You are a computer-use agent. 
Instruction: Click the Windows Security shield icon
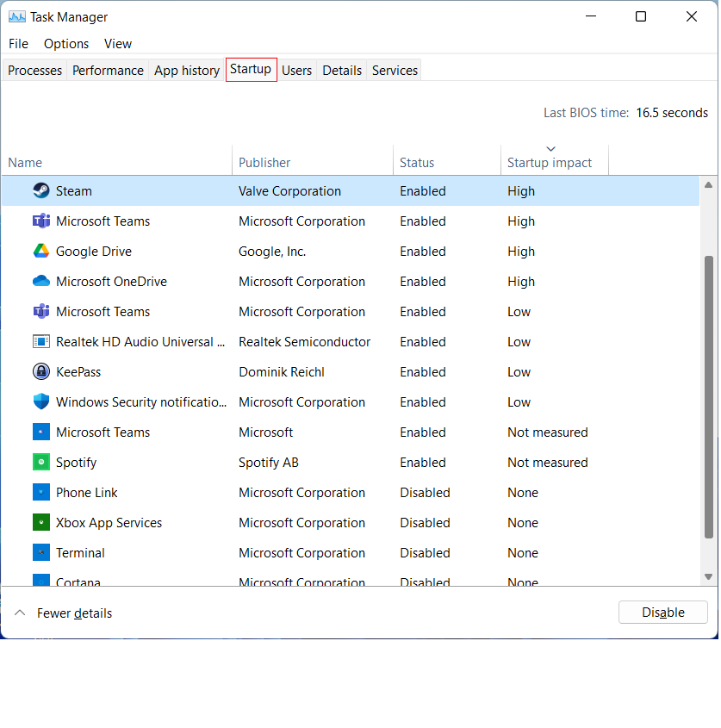click(x=41, y=402)
